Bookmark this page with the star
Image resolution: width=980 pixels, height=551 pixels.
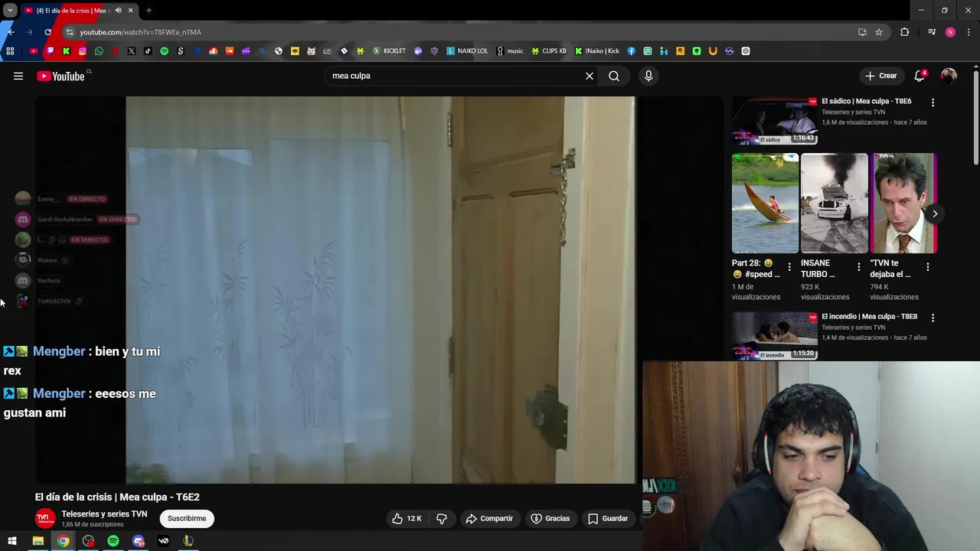point(879,32)
